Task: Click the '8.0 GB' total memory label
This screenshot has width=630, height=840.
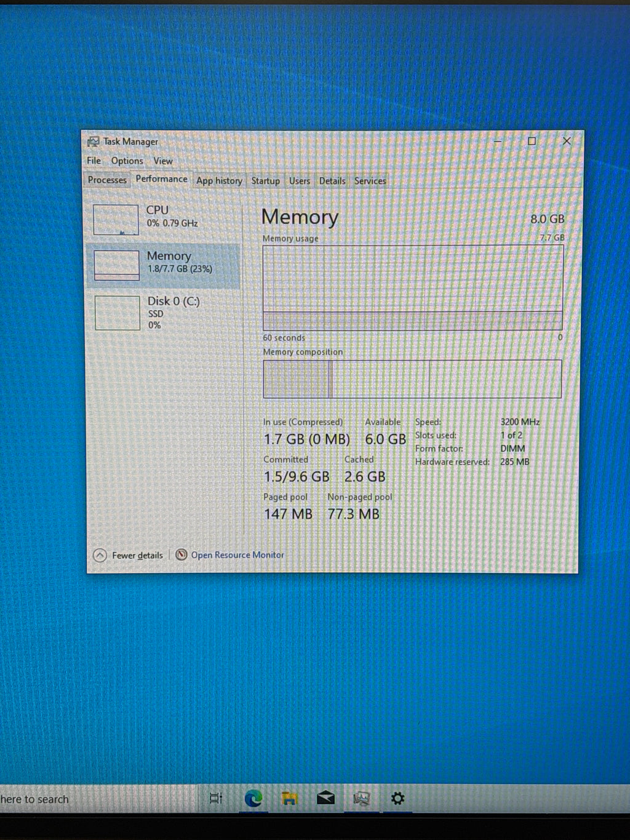Action: pyautogui.click(x=547, y=219)
